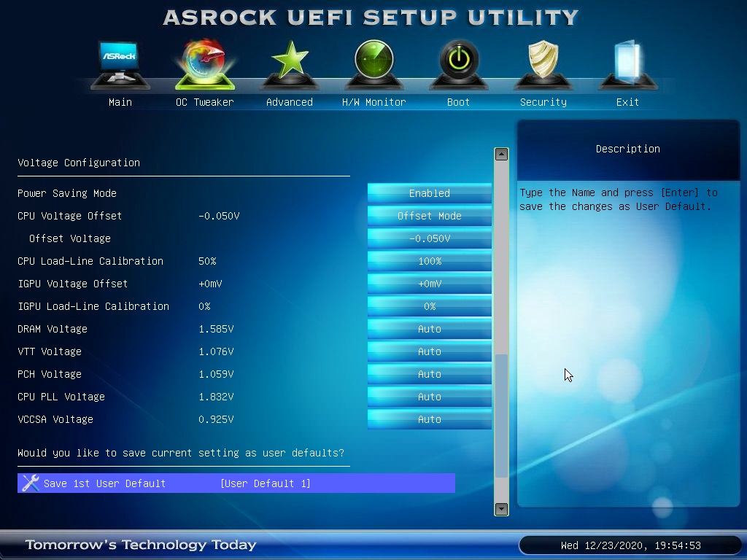The image size is (747, 560).
Task: Switch to the Boot tab label
Action: click(x=458, y=102)
